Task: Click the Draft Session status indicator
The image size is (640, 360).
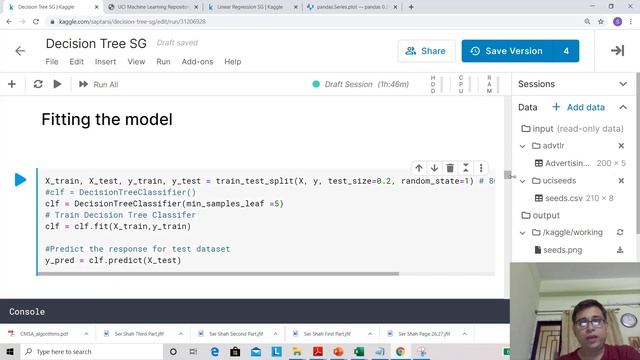Action: click(360, 84)
